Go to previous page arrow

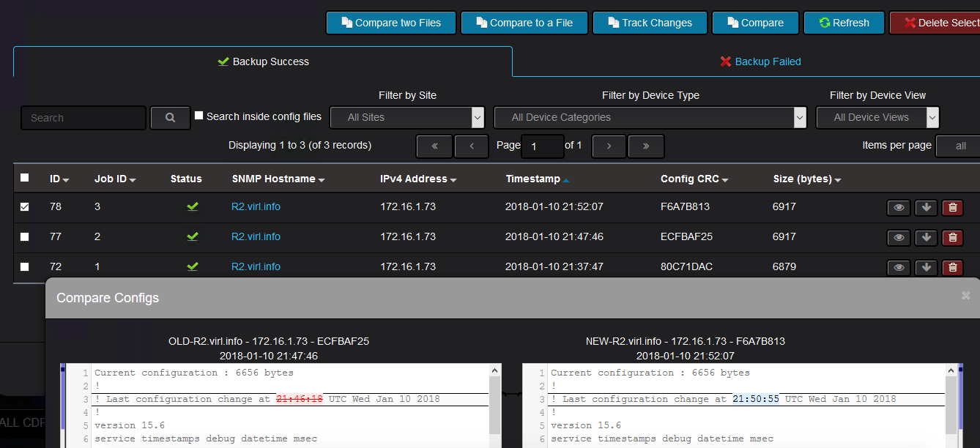(471, 146)
